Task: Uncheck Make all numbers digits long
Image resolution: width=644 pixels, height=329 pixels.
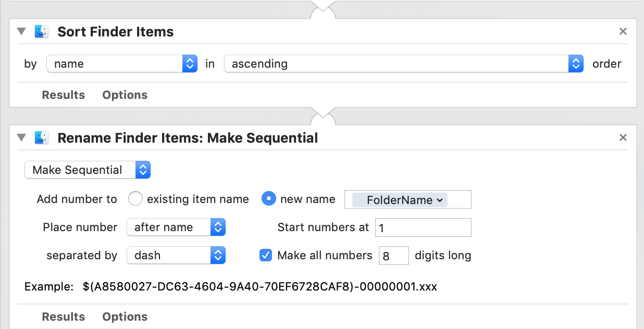Action: pyautogui.click(x=266, y=256)
